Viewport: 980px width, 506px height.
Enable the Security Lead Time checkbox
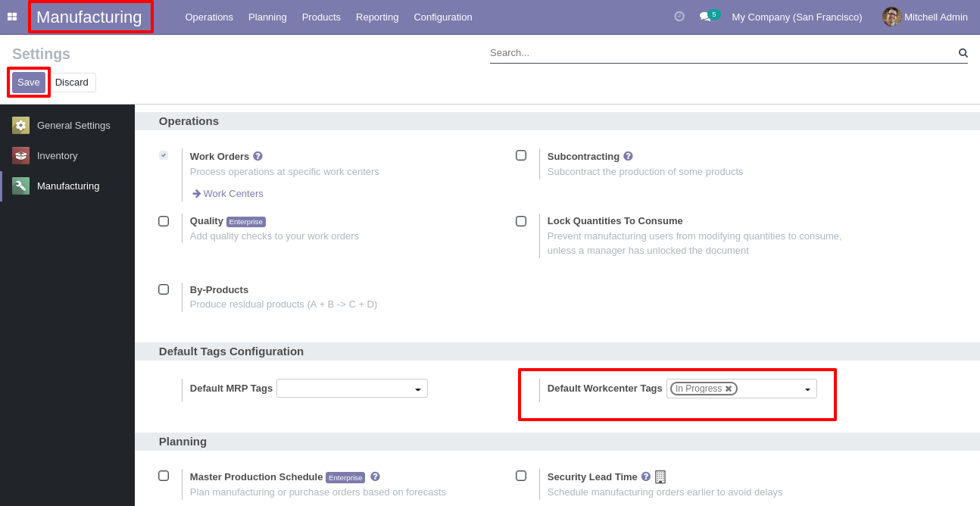click(521, 476)
